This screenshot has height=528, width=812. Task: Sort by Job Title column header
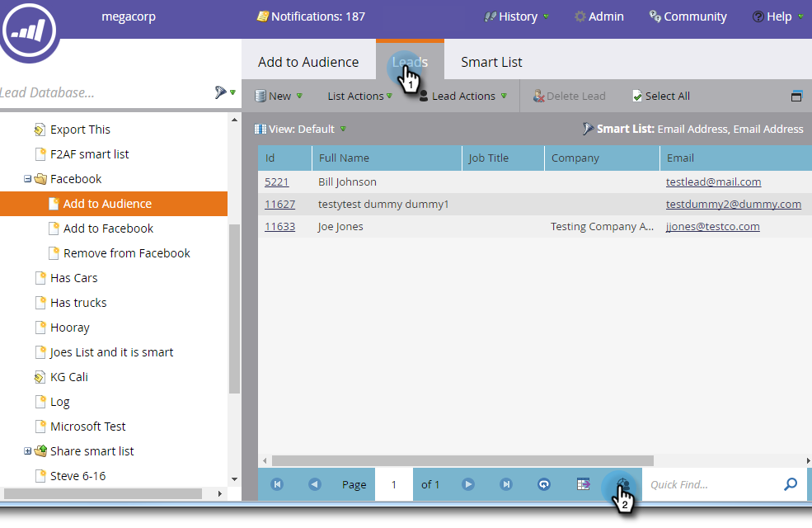504,158
